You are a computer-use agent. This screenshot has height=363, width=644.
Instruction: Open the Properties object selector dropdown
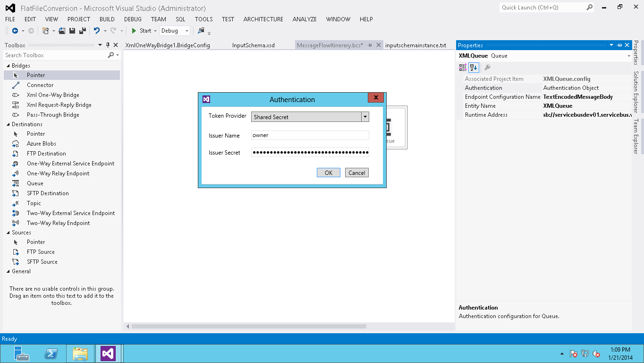(629, 56)
